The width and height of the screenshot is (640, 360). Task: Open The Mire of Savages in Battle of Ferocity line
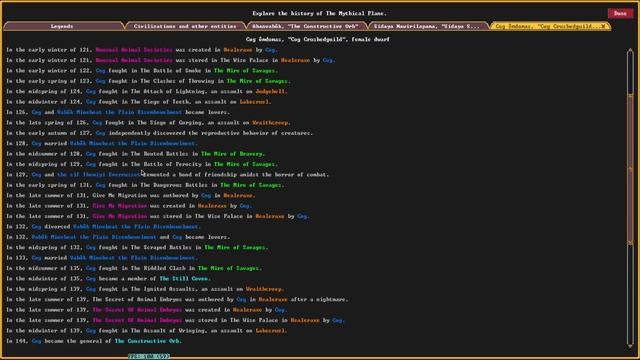245,164
